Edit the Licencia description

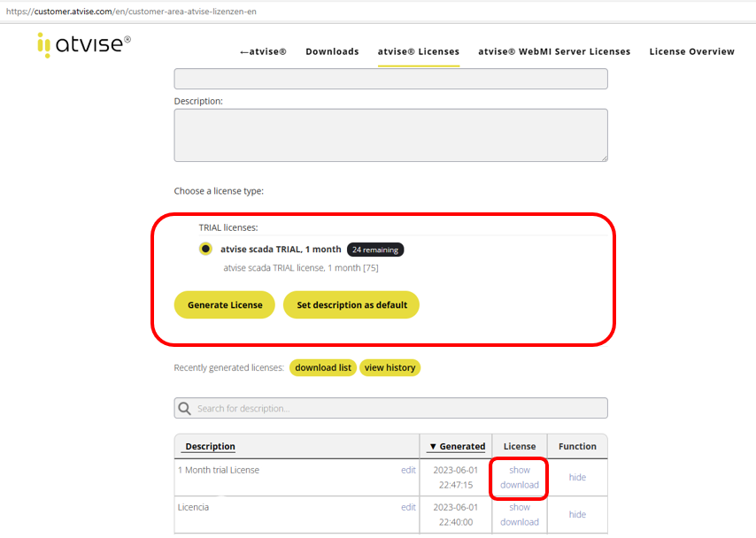click(408, 507)
